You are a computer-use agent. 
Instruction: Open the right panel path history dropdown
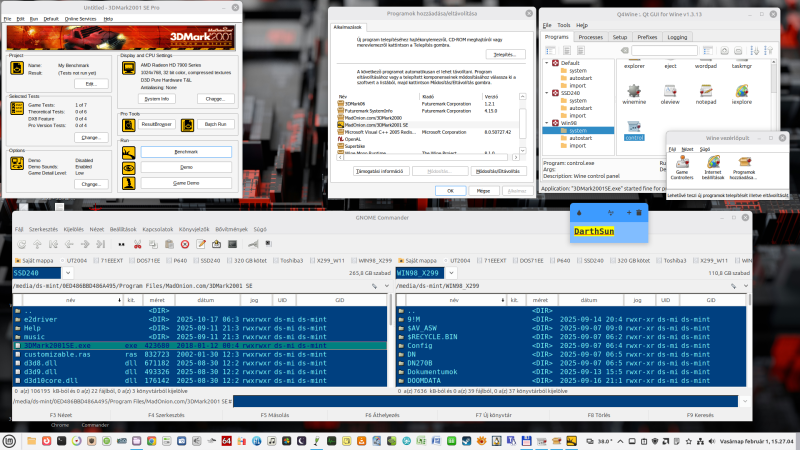pos(745,286)
